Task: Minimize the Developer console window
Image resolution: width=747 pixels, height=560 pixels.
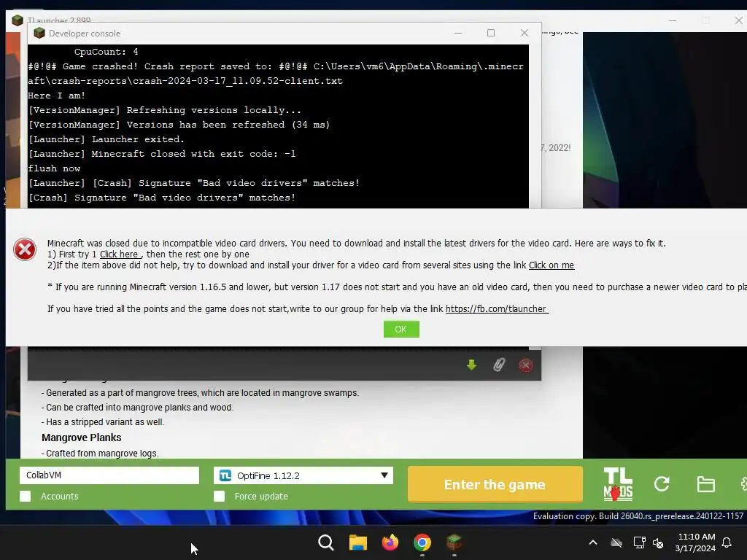Action: point(458,33)
